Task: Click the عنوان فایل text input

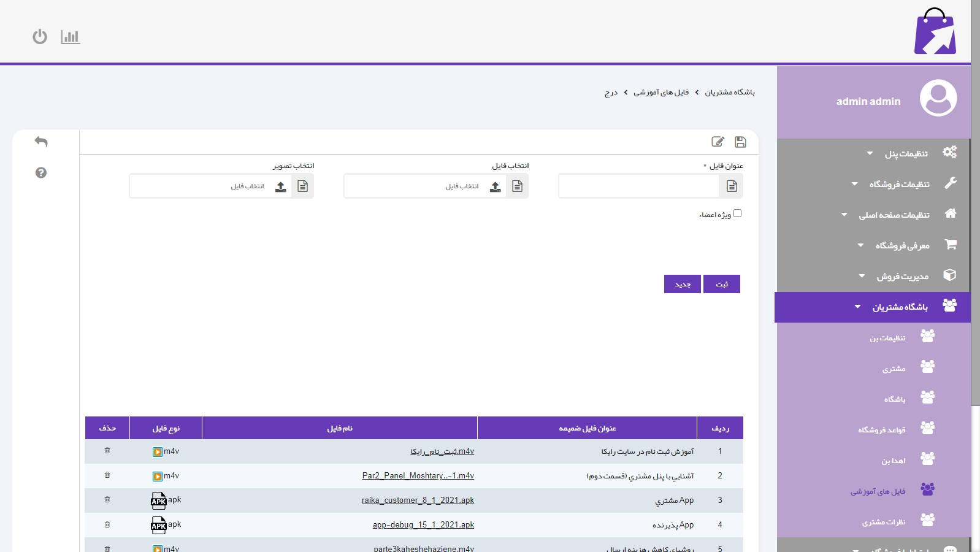Action: point(640,186)
